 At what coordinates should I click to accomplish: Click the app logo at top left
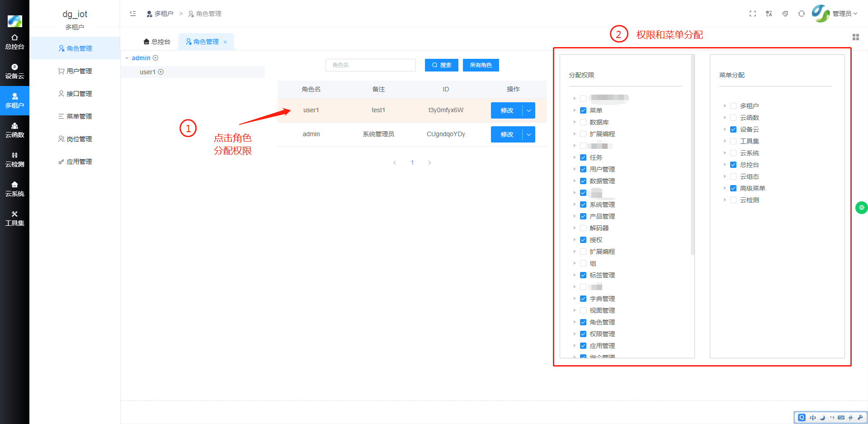pyautogui.click(x=14, y=21)
